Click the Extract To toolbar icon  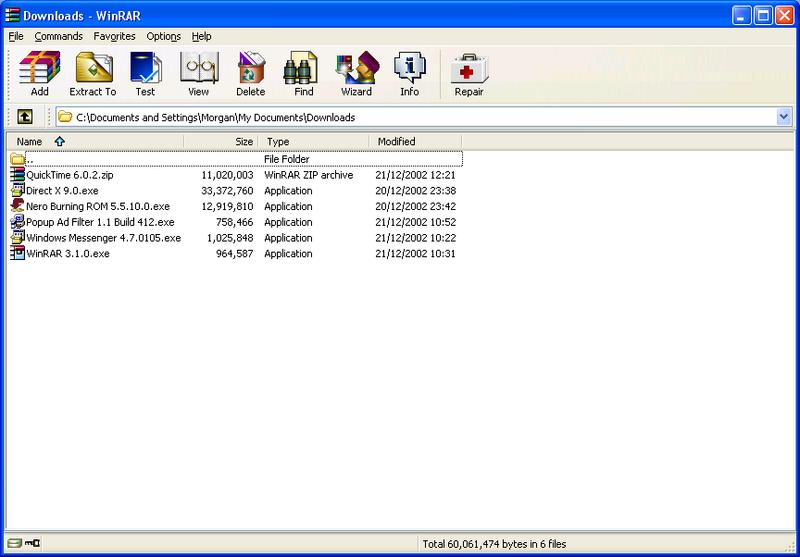(92, 74)
